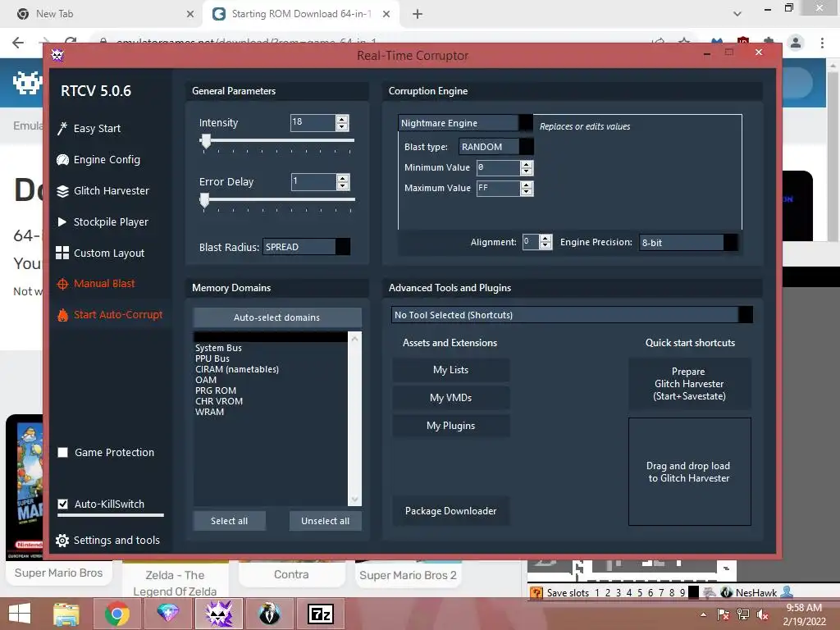Open the Glitch Harvester section
The image size is (840, 630).
[103, 190]
